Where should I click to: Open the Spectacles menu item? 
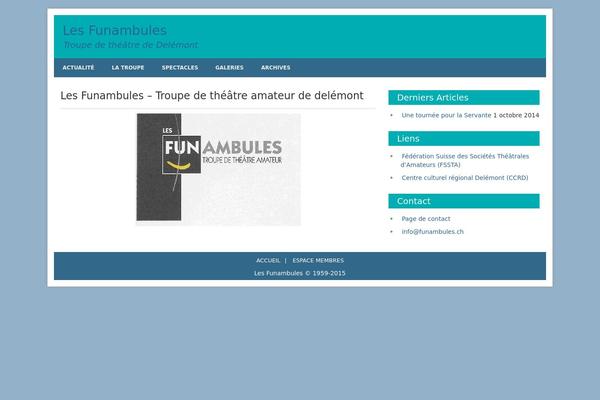click(x=180, y=67)
